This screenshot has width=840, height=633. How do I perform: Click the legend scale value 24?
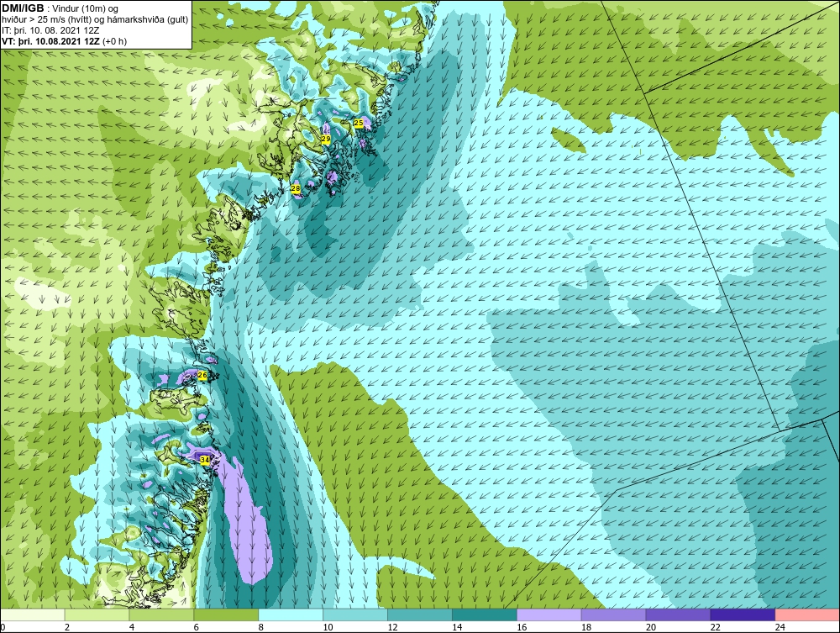click(780, 627)
